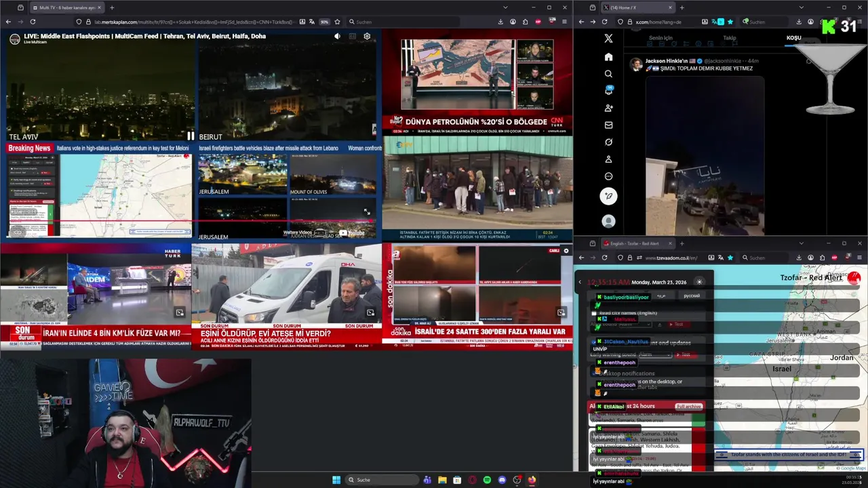The height and width of the screenshot is (488, 868).
Task: Open LIVE: Middle East Flashpoints video title
Action: click(144, 36)
